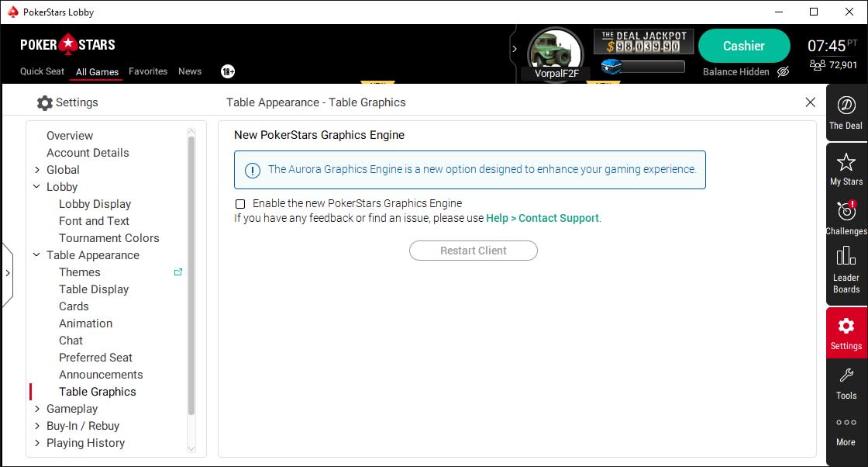Open the Tools wrench icon
This screenshot has height=467, width=868.
click(x=846, y=376)
